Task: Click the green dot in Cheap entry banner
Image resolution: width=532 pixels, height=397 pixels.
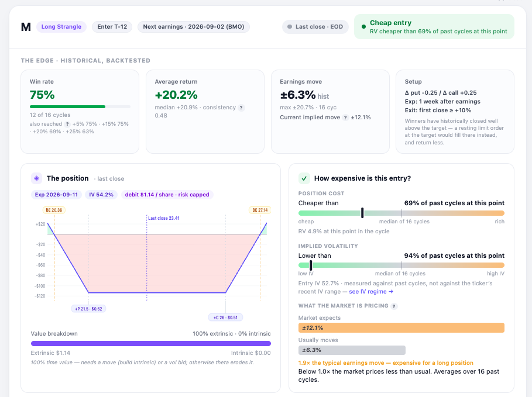Action: [363, 27]
